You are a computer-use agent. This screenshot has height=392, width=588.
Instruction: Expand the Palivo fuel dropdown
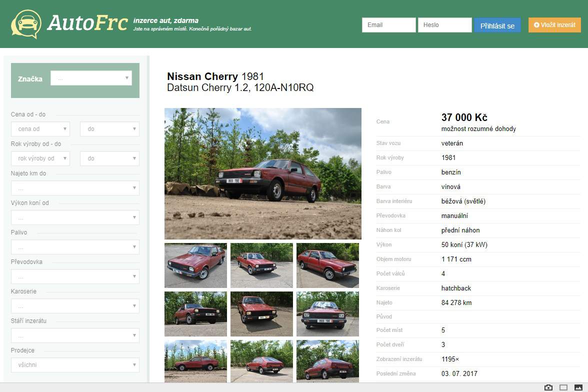(x=75, y=247)
